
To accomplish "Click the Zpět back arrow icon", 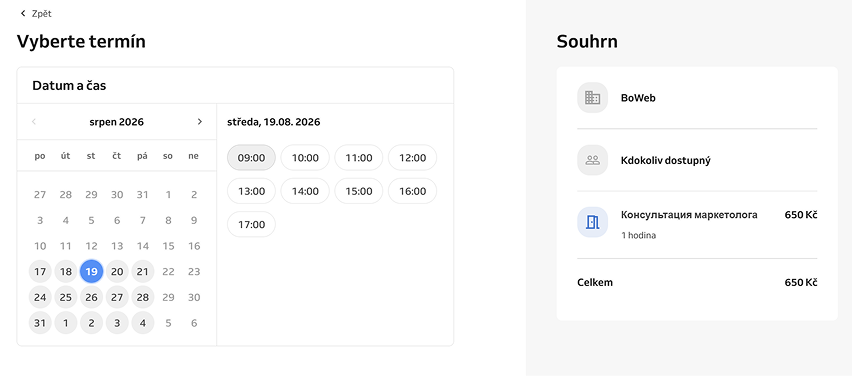I will (x=22, y=13).
